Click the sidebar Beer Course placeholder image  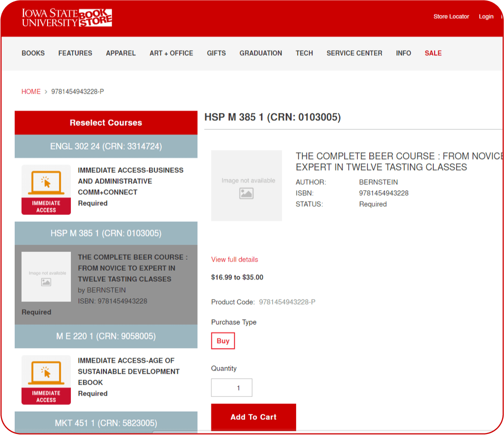coord(46,277)
